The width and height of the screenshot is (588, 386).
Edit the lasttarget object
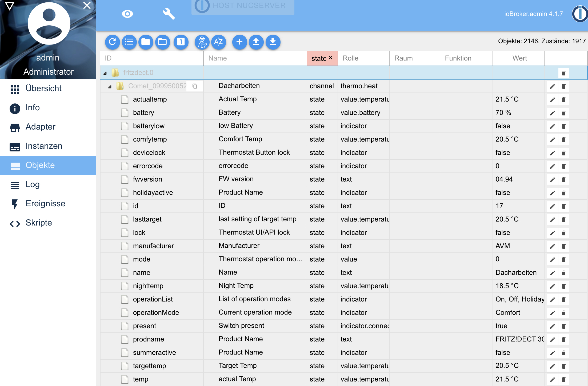pyautogui.click(x=552, y=219)
